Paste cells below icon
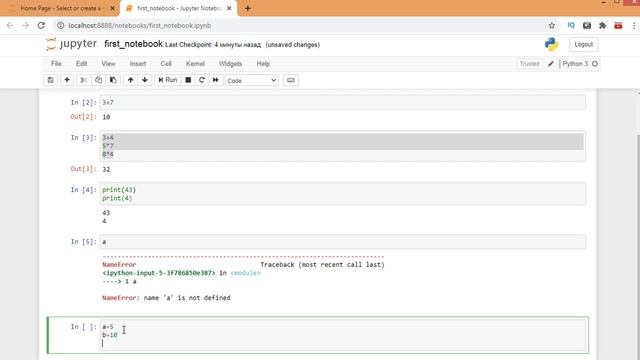Image resolution: width=640 pixels, height=360 pixels. (x=113, y=80)
